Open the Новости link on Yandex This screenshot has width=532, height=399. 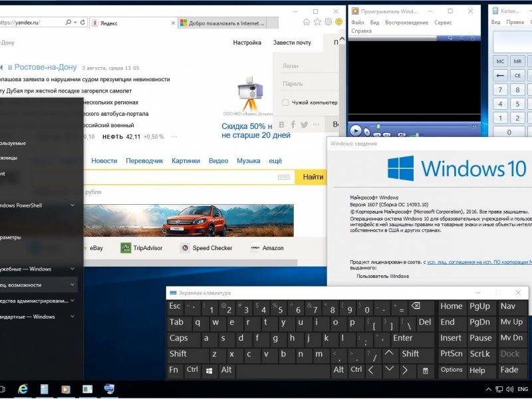[104, 161]
